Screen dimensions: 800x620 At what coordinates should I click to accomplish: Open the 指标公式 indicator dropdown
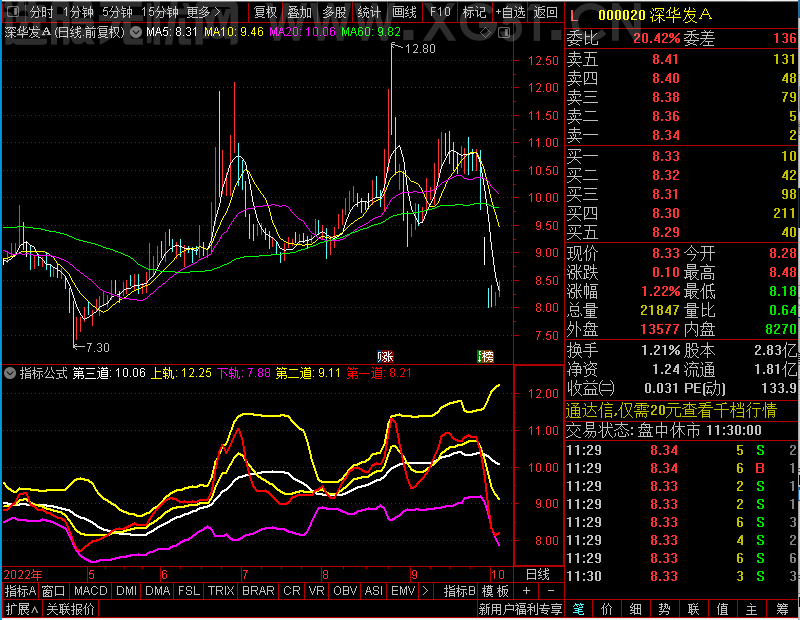pos(10,373)
